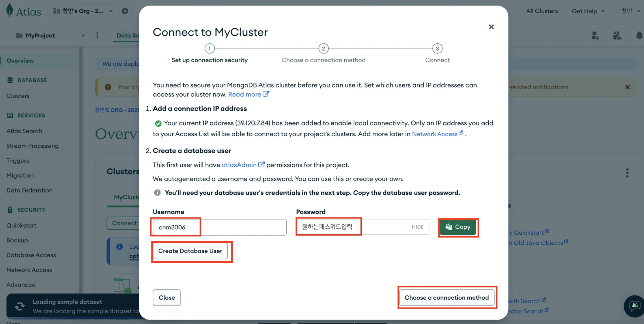
Task: Open Network Access in the sidebar
Action: [29, 270]
